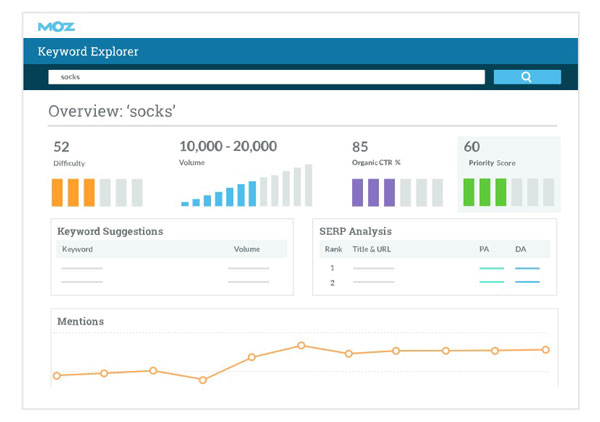This screenshot has height=422, width=600.
Task: Click the 10,000 - 20,000 volume figure
Action: click(229, 146)
